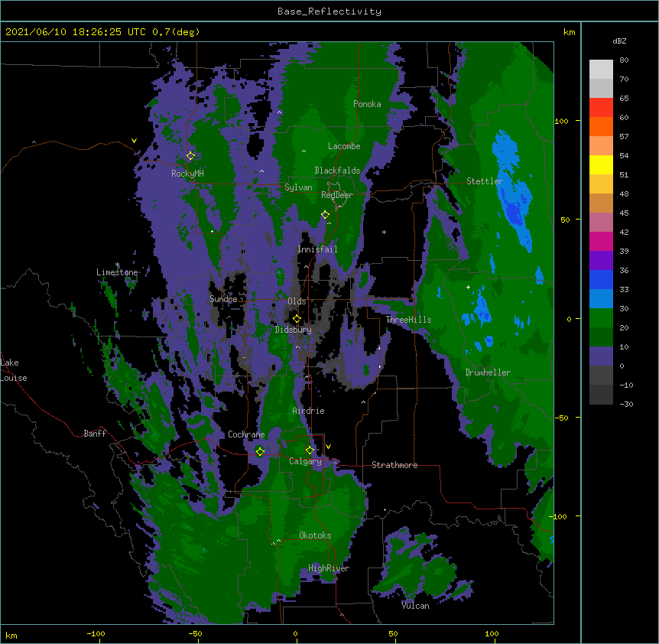Click the Didsbury label
This screenshot has width=659, height=644.
pos(294,330)
